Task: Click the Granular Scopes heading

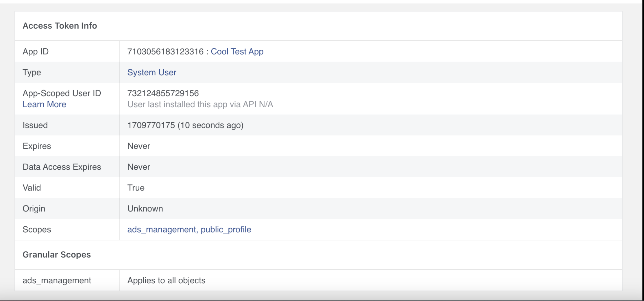Action: tap(57, 255)
